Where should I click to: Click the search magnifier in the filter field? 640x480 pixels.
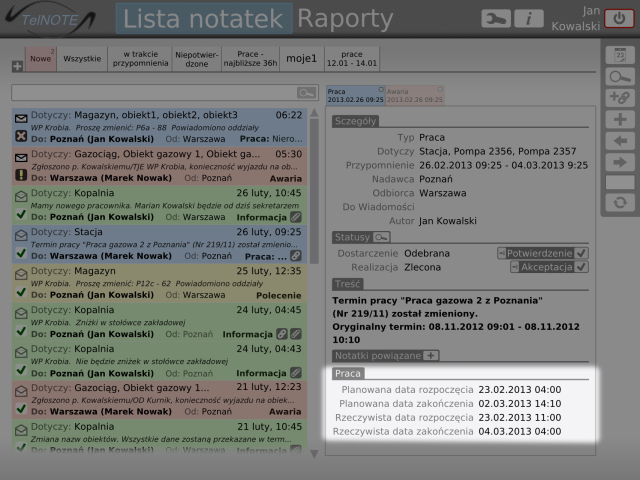click(x=307, y=93)
